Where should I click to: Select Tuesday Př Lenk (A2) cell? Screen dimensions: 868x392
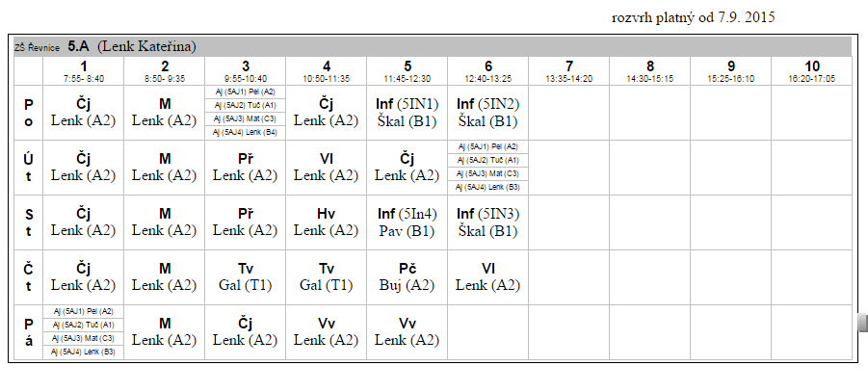(x=246, y=168)
